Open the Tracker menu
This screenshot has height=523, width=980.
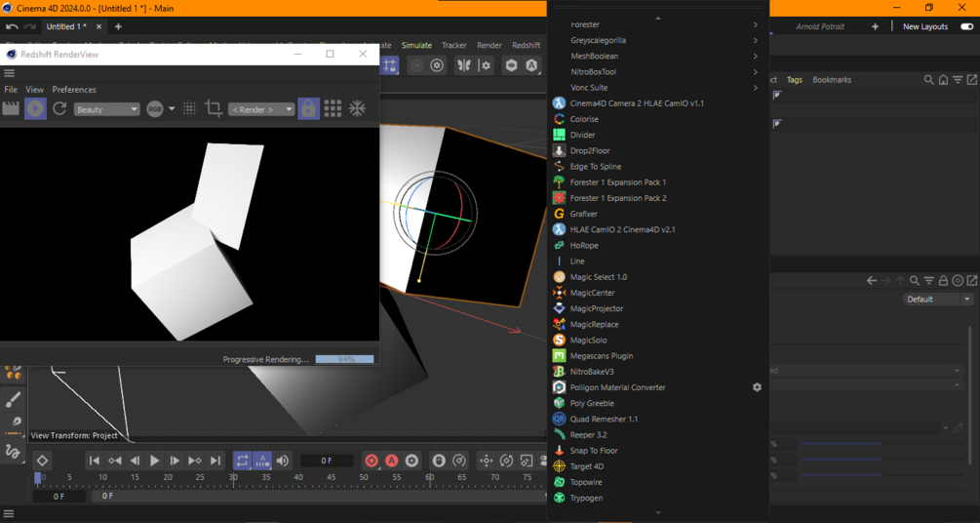453,45
